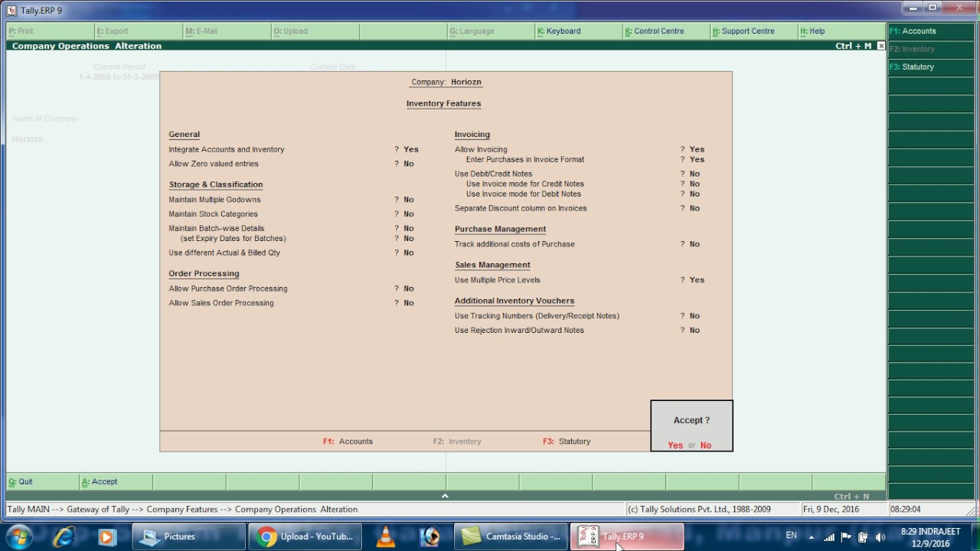Open VLC media player taskbar icon
Image resolution: width=980 pixels, height=551 pixels.
click(386, 536)
